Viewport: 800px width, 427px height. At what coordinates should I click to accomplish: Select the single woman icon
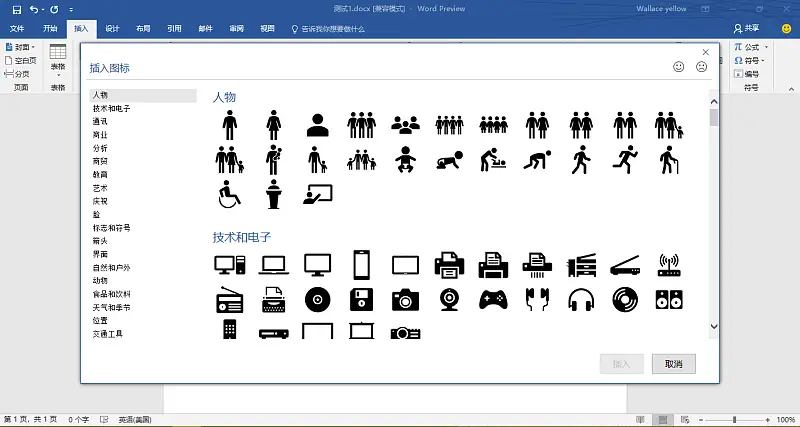click(273, 125)
